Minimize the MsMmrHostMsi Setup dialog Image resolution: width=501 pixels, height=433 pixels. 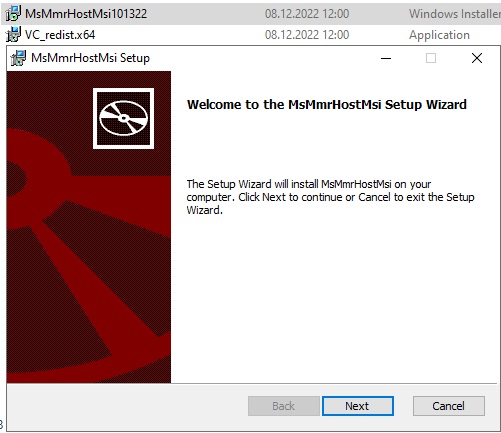pyautogui.click(x=386, y=58)
